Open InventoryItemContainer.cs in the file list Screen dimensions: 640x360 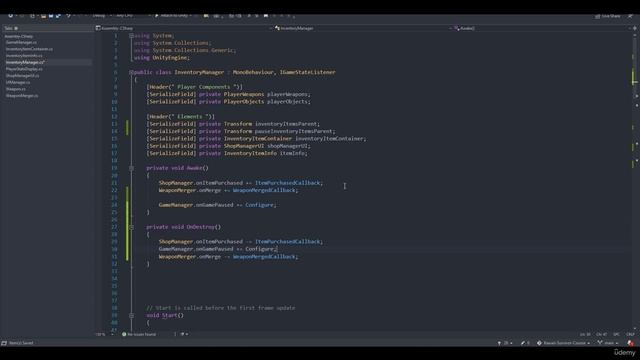[x=29, y=49]
